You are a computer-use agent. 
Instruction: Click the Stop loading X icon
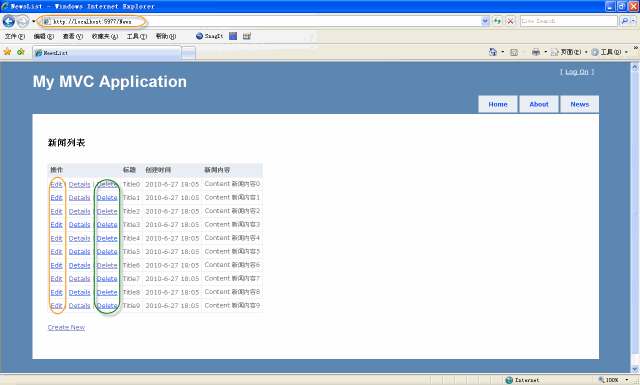pos(510,21)
